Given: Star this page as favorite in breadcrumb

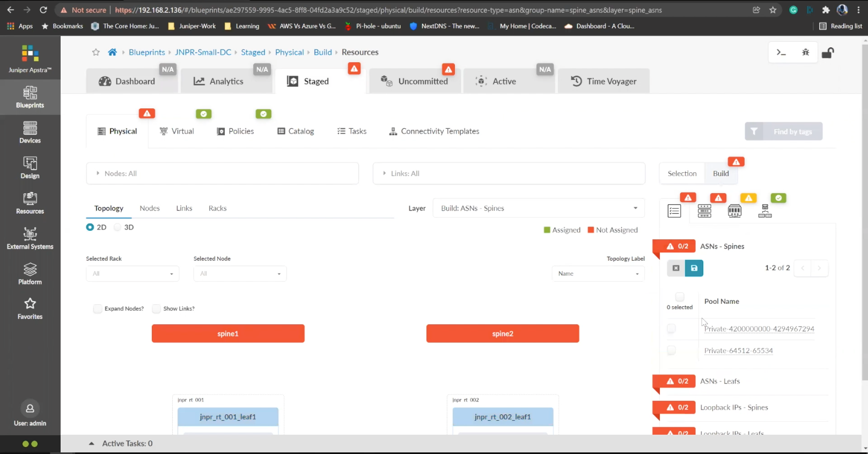Looking at the screenshot, I should coord(96,52).
